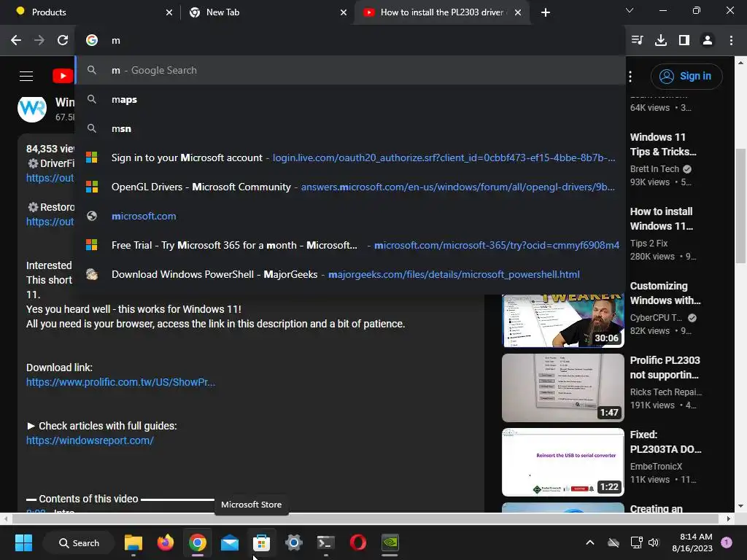Open 'Windows 11 Tips & Tricks' video
Image resolution: width=747 pixels, height=560 pixels.
tap(663, 144)
